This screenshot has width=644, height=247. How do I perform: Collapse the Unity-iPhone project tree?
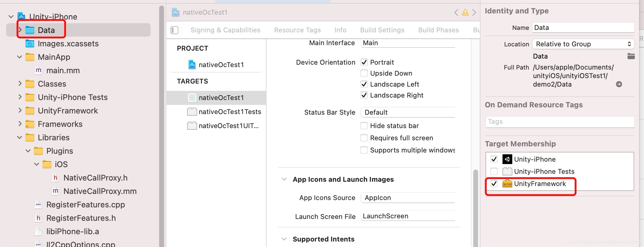coord(11,16)
